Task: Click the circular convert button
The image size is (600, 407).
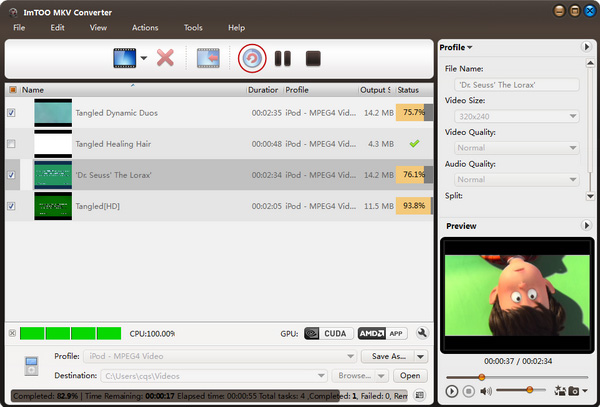Action: pyautogui.click(x=252, y=59)
